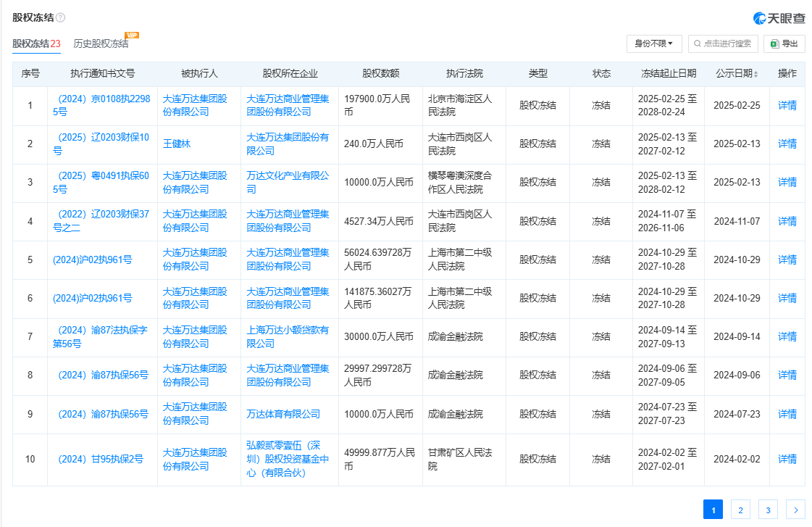Open the 身份不限 filter dropdown

click(653, 43)
